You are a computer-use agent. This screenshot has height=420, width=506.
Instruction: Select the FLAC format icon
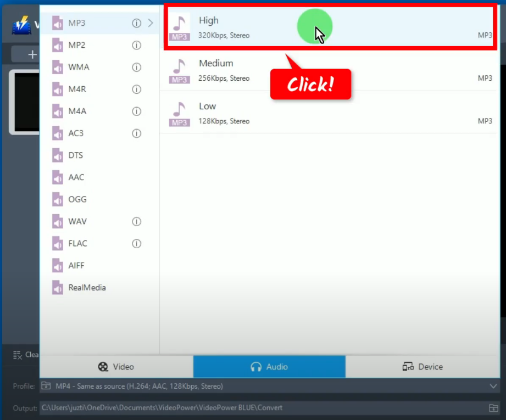pos(57,243)
